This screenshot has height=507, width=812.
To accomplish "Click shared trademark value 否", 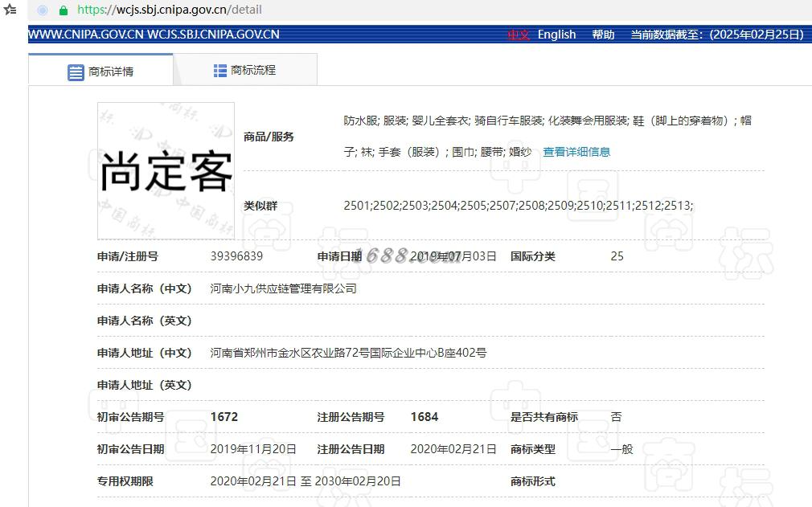I will [x=617, y=417].
